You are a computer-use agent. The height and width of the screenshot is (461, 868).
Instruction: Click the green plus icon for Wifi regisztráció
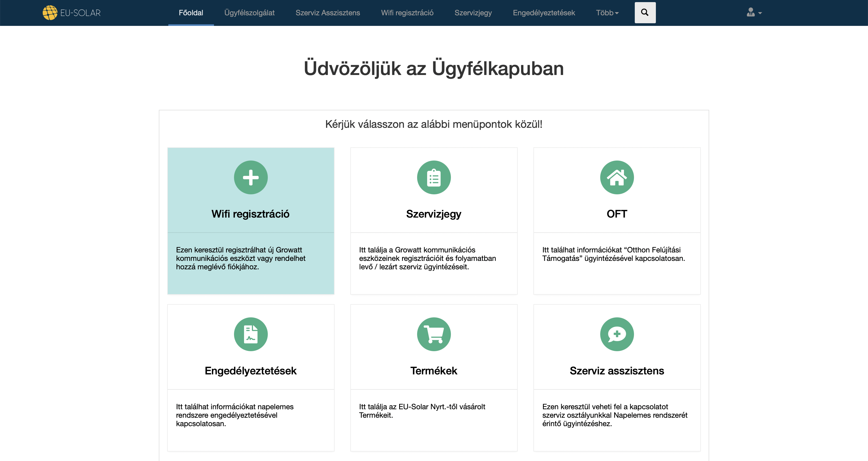coord(251,177)
